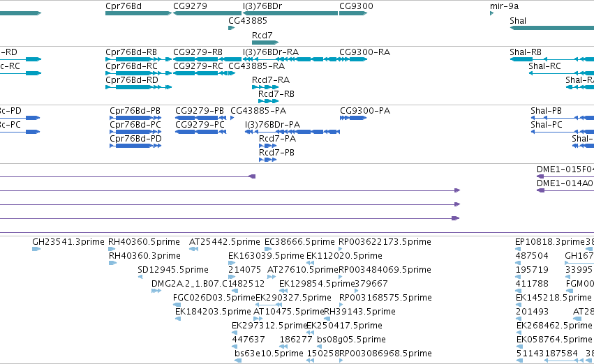Select the CG9300-PA protein feature

[353, 118]
